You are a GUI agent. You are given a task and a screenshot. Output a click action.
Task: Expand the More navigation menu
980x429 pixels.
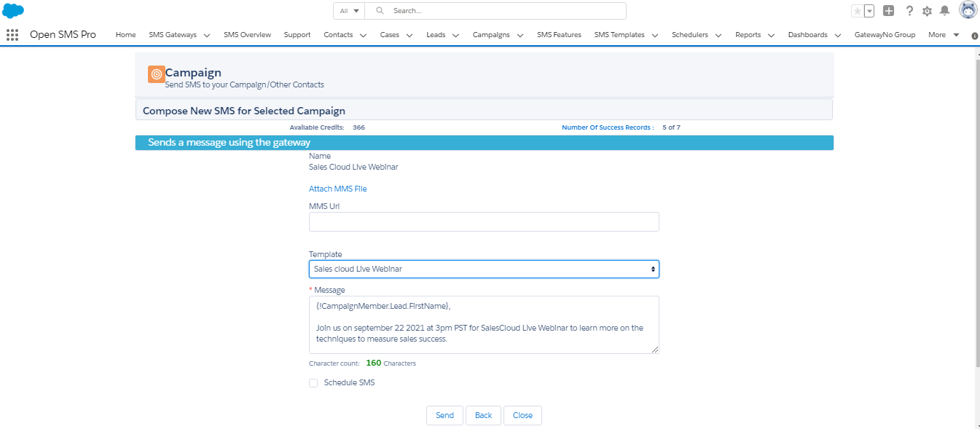tap(943, 34)
